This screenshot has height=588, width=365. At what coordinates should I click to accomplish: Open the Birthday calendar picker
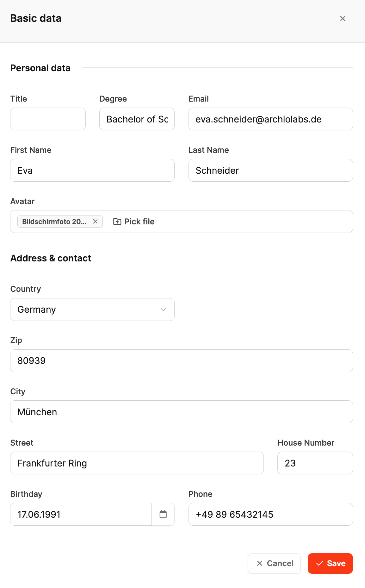163,514
